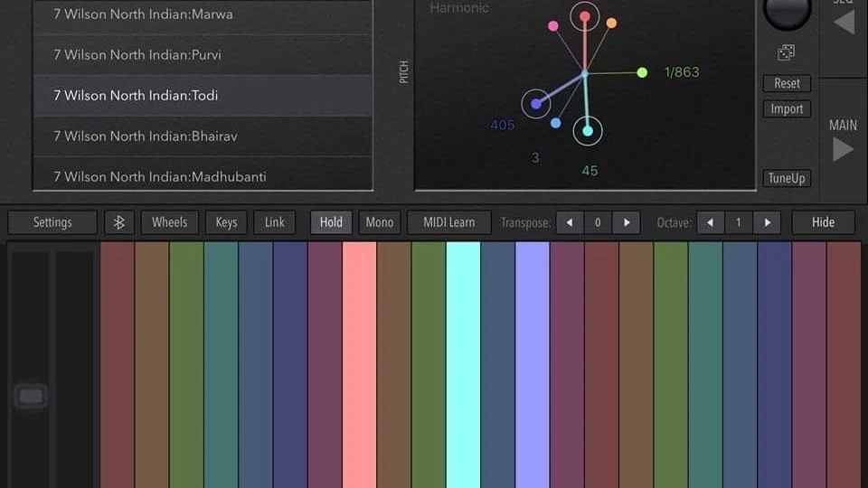Screen dimensions: 868x488
Task: Play the highlighted cyan key
Action: pyautogui.click(x=463, y=365)
